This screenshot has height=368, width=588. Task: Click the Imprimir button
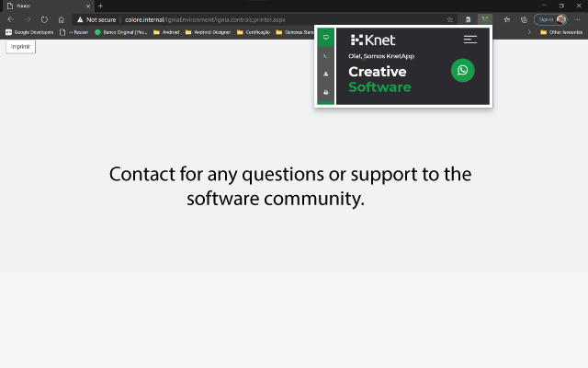20,47
